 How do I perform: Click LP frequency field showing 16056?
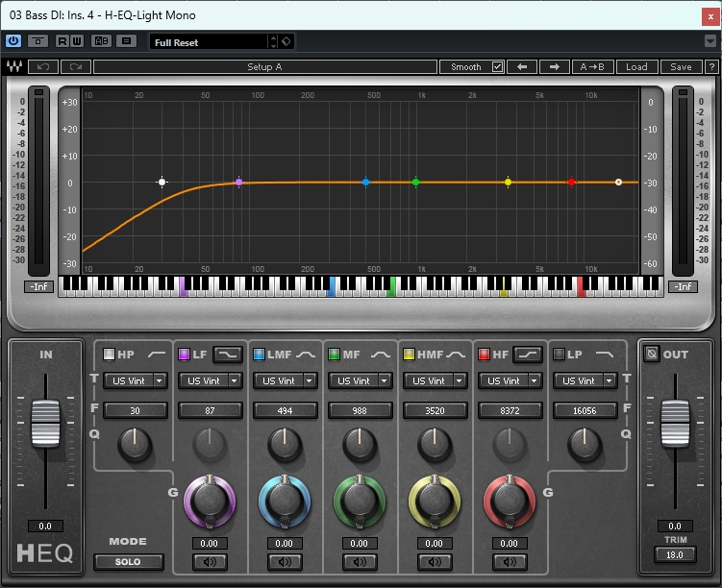[x=585, y=410]
